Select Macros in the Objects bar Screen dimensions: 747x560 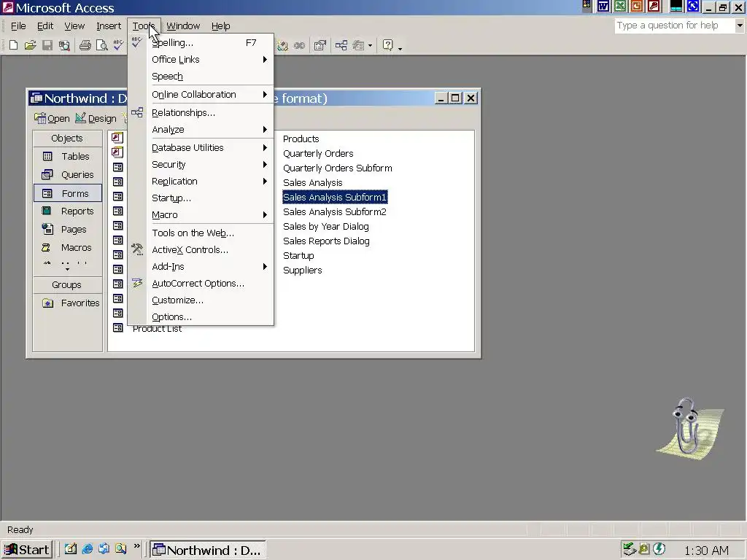tap(68, 248)
